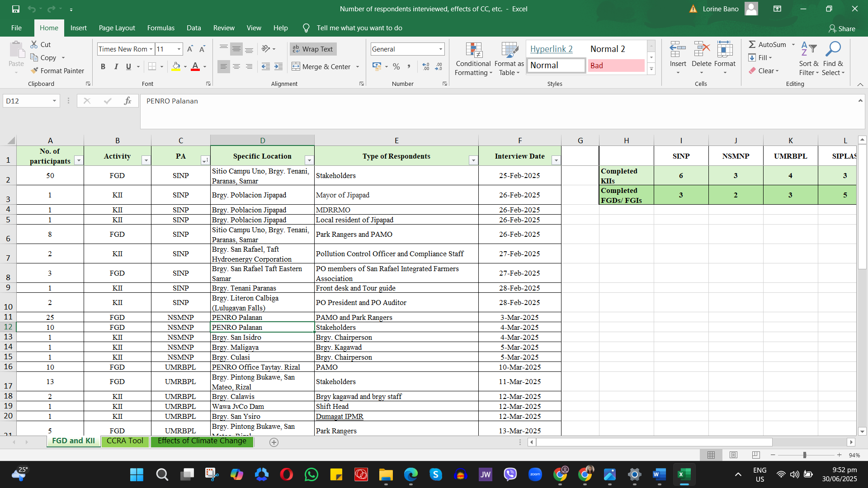The width and height of the screenshot is (868, 488).
Task: Switch to CCRA Tool sheet
Action: pos(125,441)
